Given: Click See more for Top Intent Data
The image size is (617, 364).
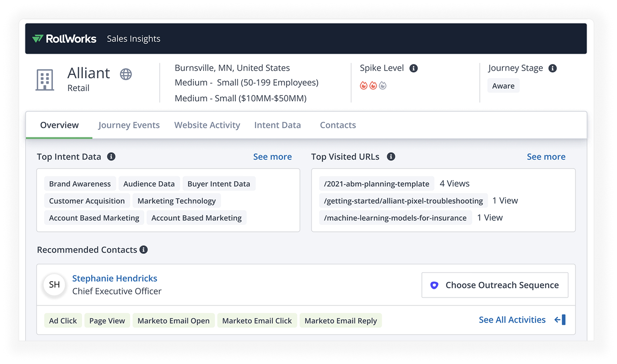Looking at the screenshot, I should point(273,156).
